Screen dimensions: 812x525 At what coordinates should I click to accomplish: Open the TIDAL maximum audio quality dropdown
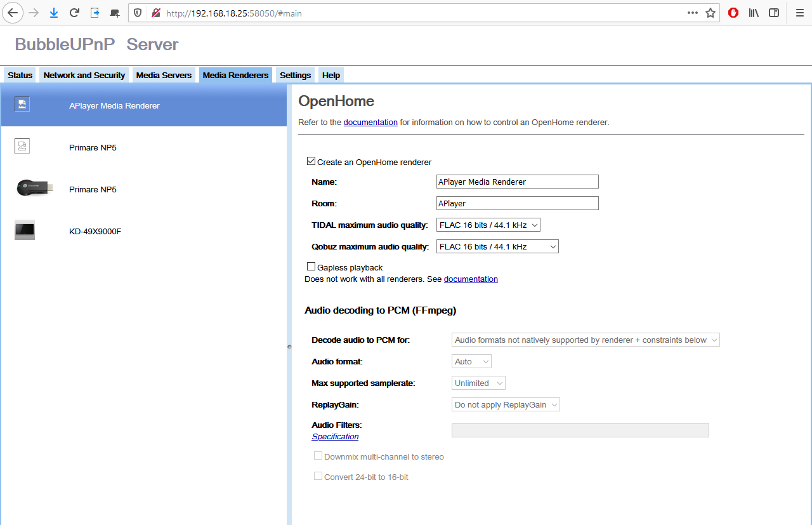point(488,225)
